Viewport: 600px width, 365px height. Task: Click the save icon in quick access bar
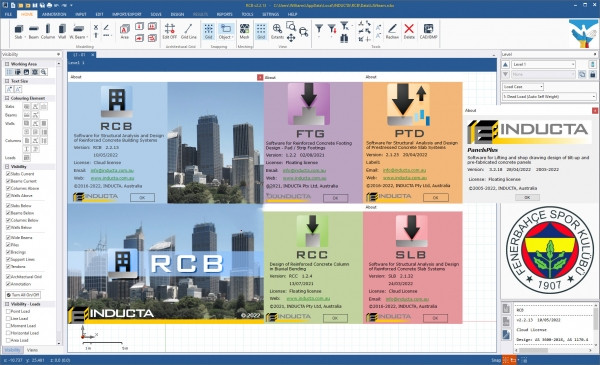point(35,5)
